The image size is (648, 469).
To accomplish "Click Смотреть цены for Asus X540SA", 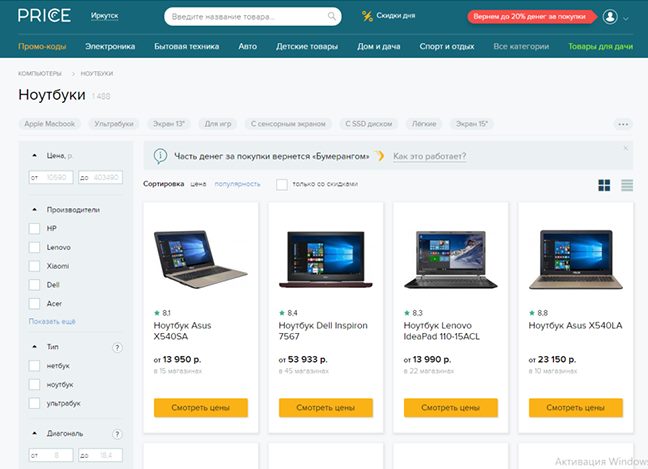I will pos(201,408).
